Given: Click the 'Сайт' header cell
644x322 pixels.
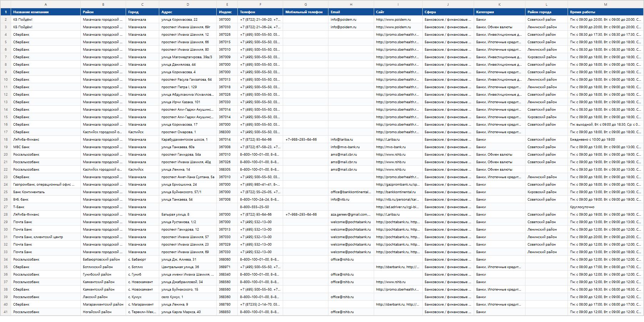Looking at the screenshot, I should (398, 12).
